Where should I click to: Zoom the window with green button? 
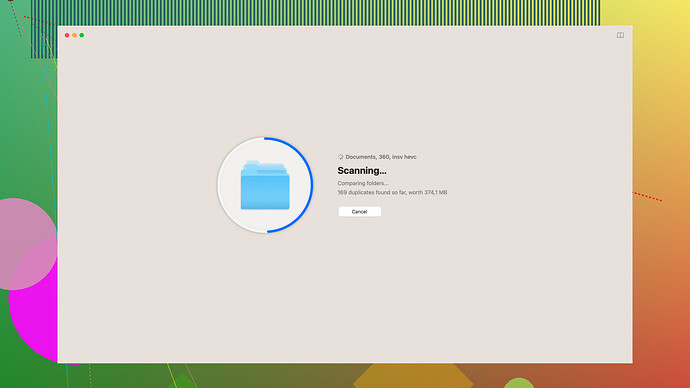[x=82, y=35]
